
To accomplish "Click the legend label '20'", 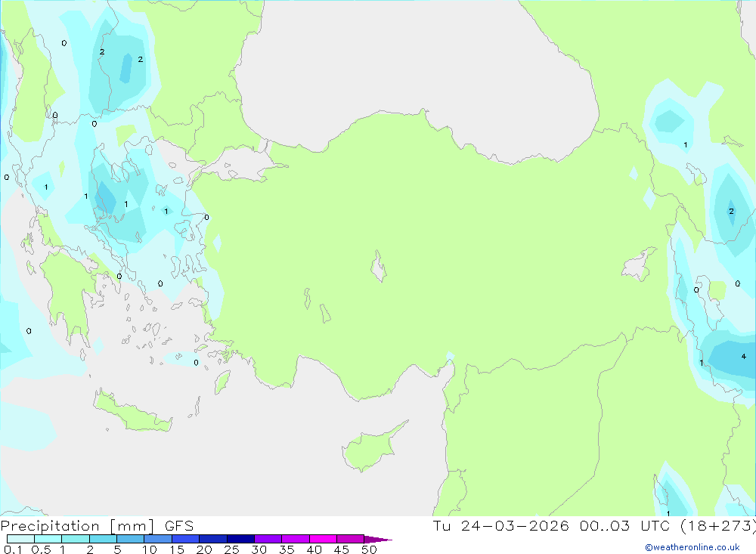I will pos(204,549).
